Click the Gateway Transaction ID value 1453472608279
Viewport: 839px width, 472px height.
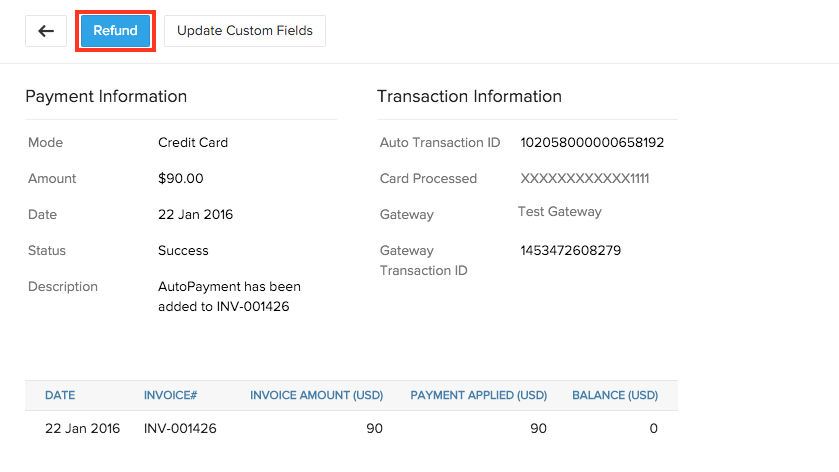570,251
